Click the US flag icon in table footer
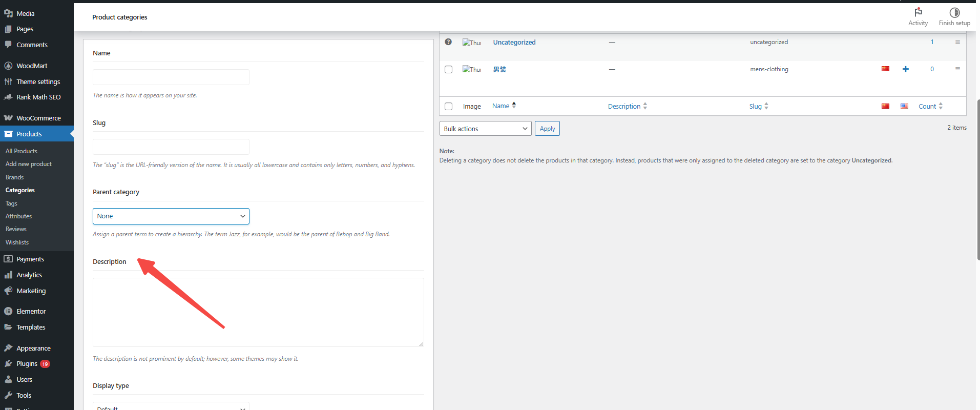 click(x=904, y=106)
